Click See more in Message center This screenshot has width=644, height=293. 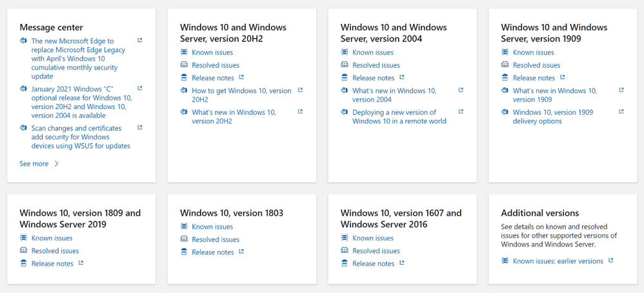pyautogui.click(x=34, y=163)
